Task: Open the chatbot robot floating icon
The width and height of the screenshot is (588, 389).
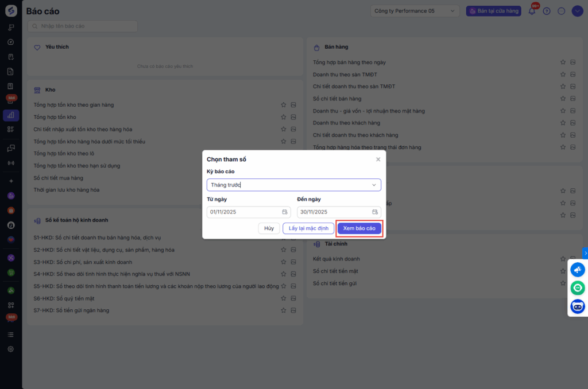Action: pos(578,307)
